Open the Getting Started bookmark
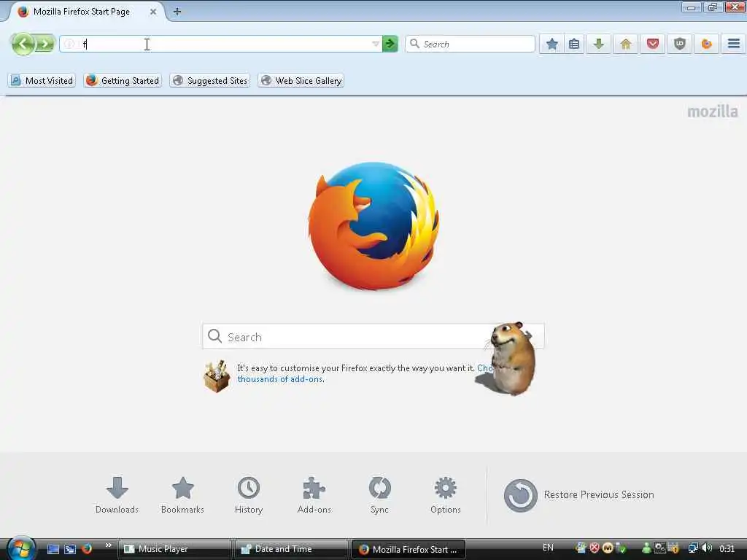The width and height of the screenshot is (747, 560). 123,80
